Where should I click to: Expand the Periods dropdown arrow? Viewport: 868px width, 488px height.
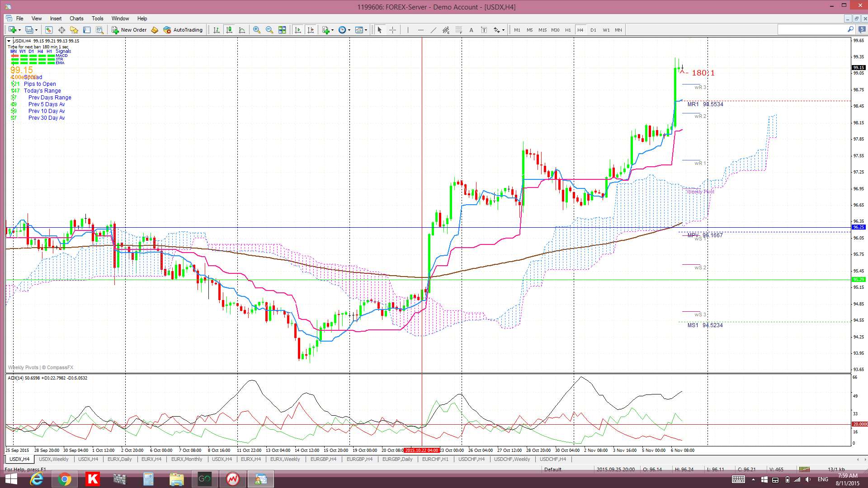tap(349, 30)
